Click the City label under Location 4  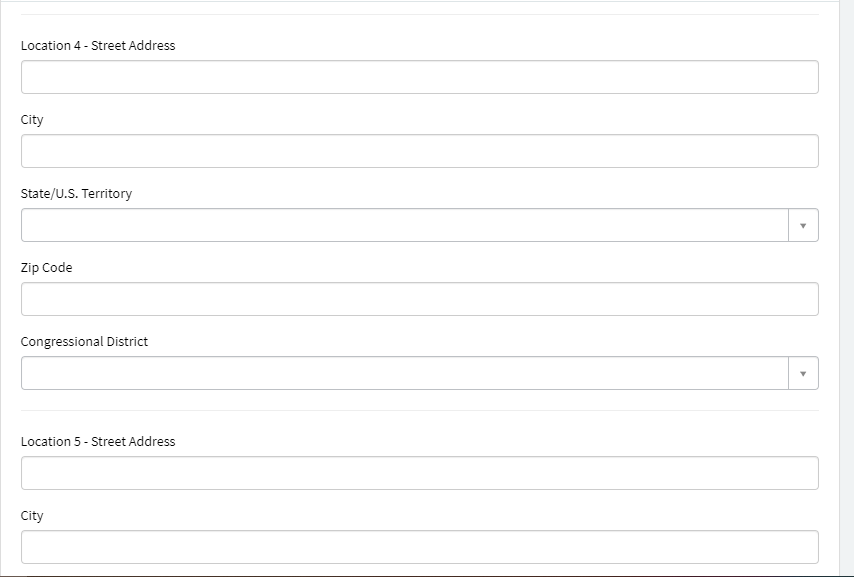[32, 119]
